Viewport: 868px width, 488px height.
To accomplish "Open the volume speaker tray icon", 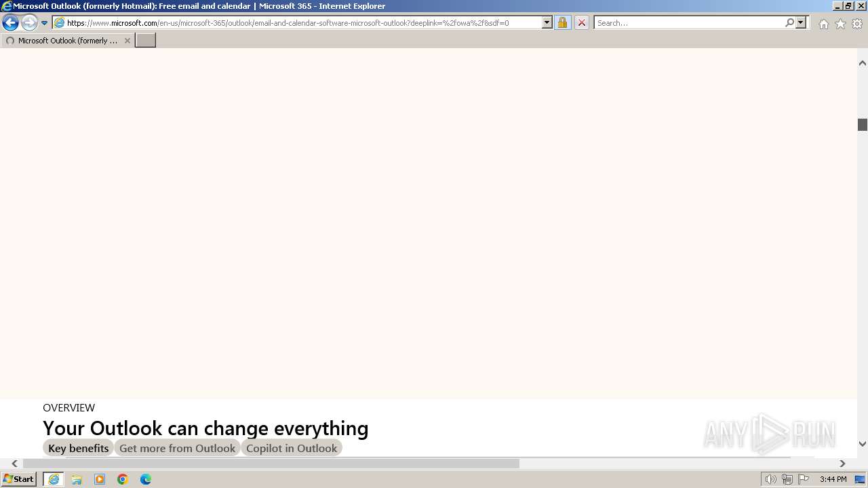I will pyautogui.click(x=770, y=479).
